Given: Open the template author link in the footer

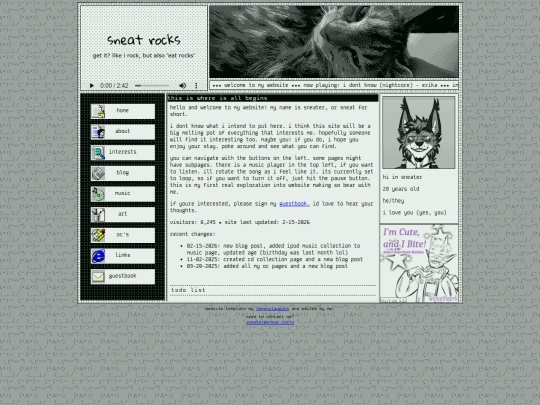Looking at the screenshot, I should click(272, 309).
